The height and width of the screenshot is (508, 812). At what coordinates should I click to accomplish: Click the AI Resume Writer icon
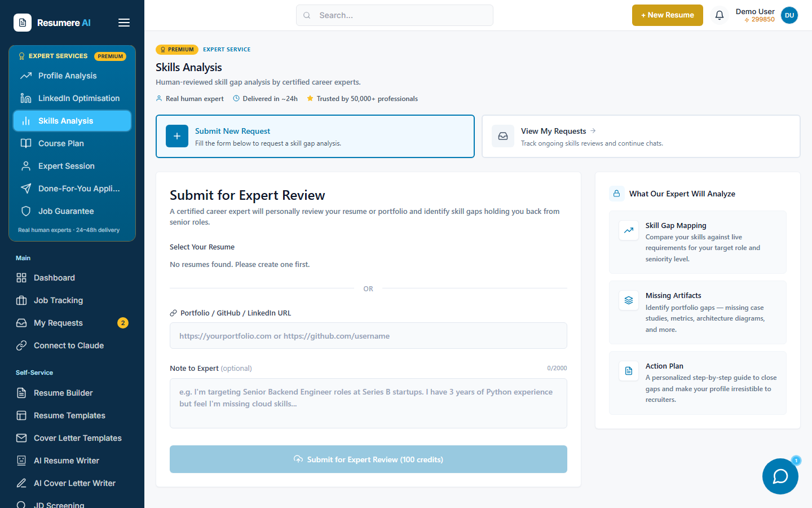tap(21, 461)
